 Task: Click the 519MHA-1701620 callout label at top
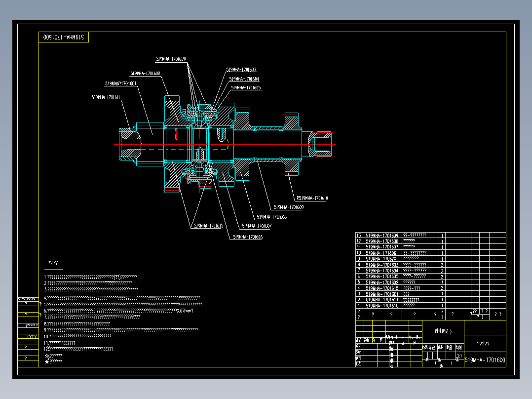pos(171,59)
